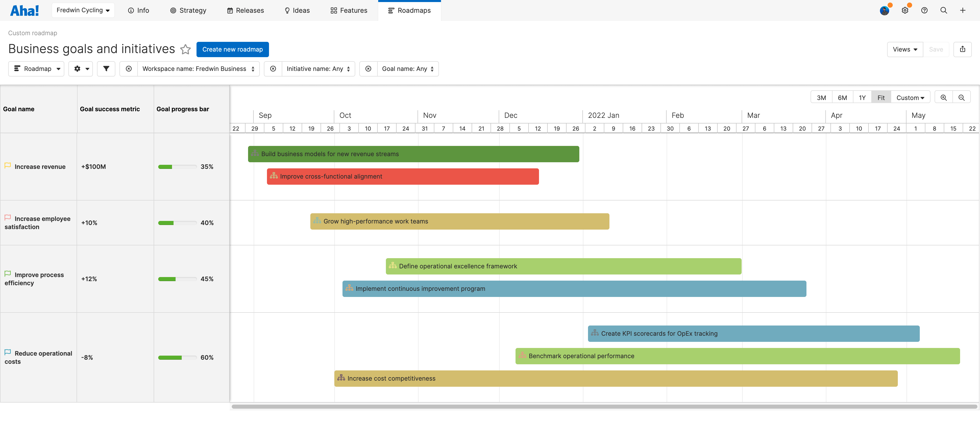Switch to the Features tab
980x425 pixels.
348,10
